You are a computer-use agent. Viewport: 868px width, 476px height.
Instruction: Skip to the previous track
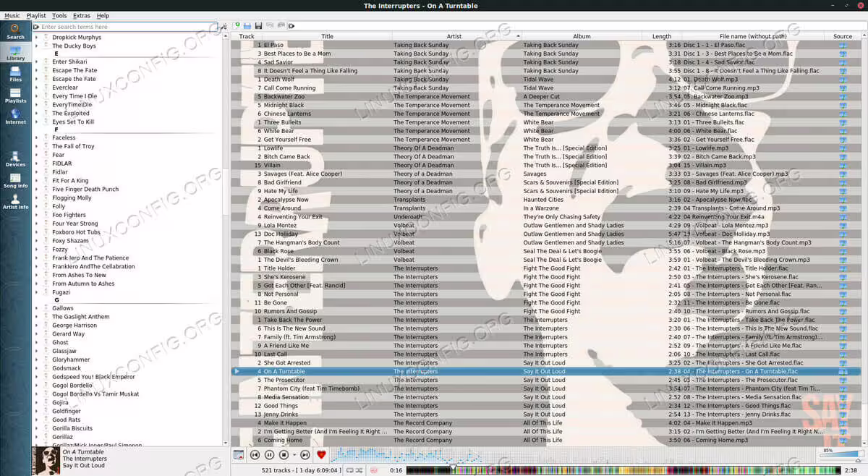[x=255, y=455]
